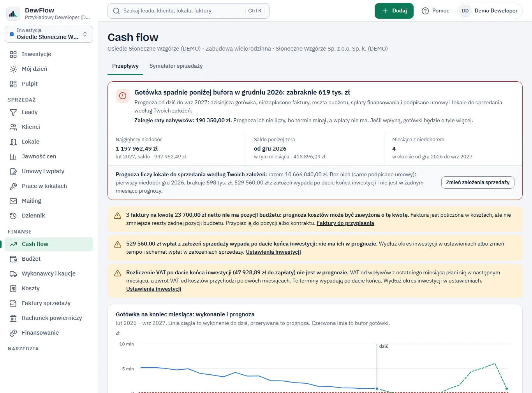Click the DewFlow logo icon
Image resolution: width=532 pixels, height=393 pixels.
[13, 14]
